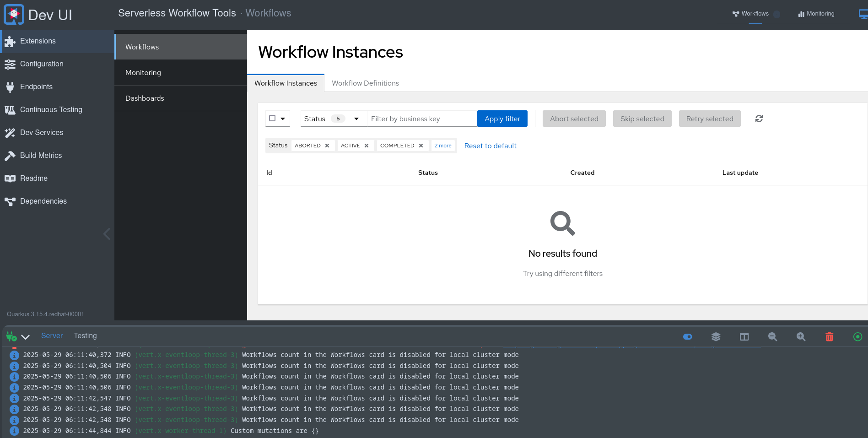Viewport: 868px width, 438px height.
Task: Switch to the Workflow Definitions tab
Action: tap(365, 83)
